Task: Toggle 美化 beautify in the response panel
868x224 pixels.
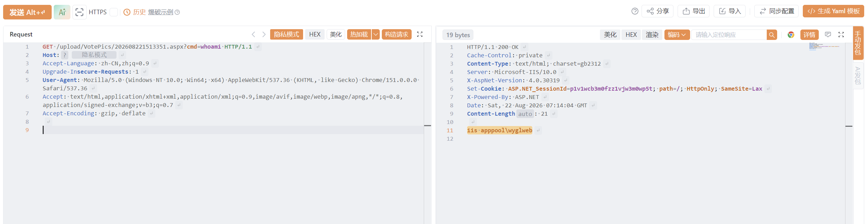Action: click(610, 35)
